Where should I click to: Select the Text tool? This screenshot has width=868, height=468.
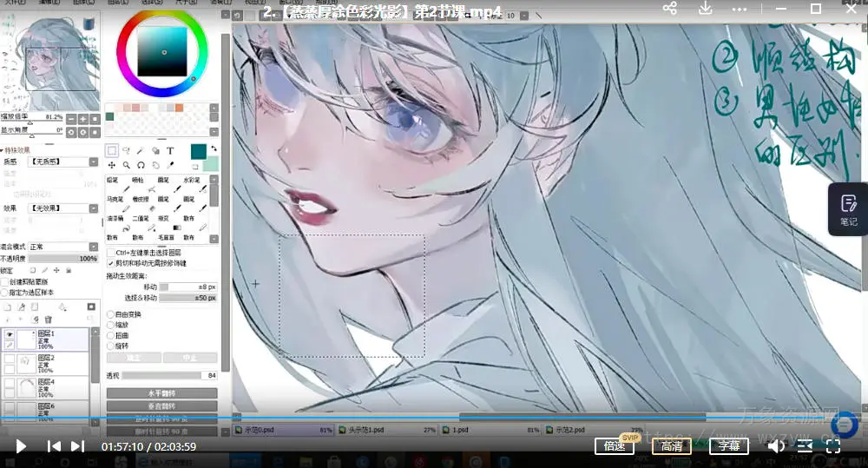[171, 151]
